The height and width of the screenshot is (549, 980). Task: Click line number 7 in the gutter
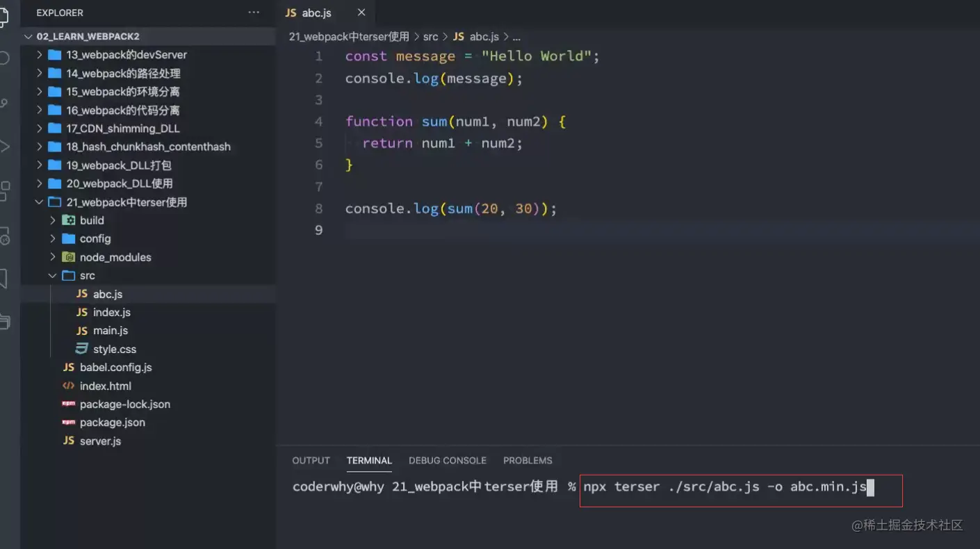pyautogui.click(x=318, y=187)
